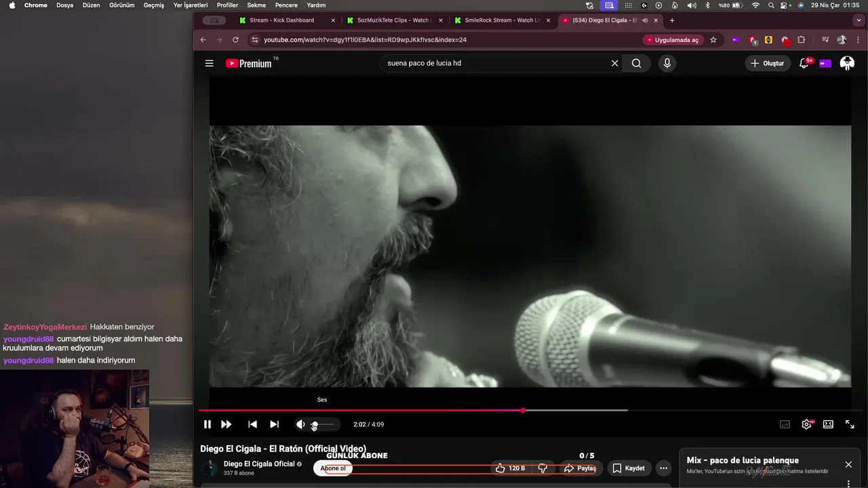Mute audio on Diego El Cigala tab
The image size is (868, 488).
644,20
